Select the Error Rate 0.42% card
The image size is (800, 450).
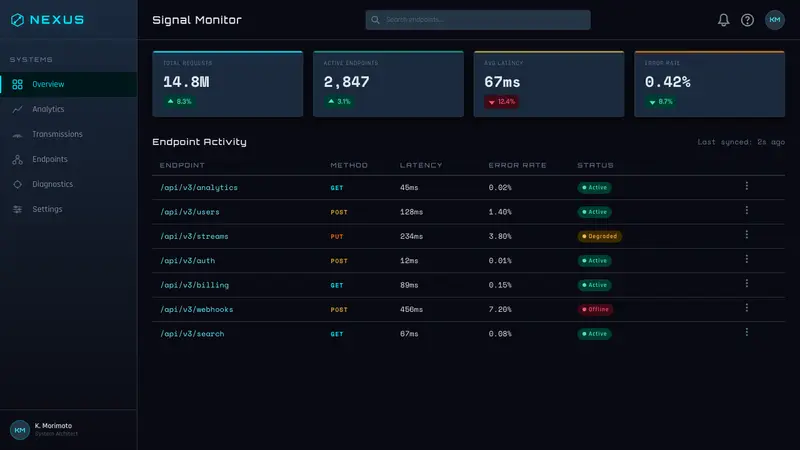(709, 84)
